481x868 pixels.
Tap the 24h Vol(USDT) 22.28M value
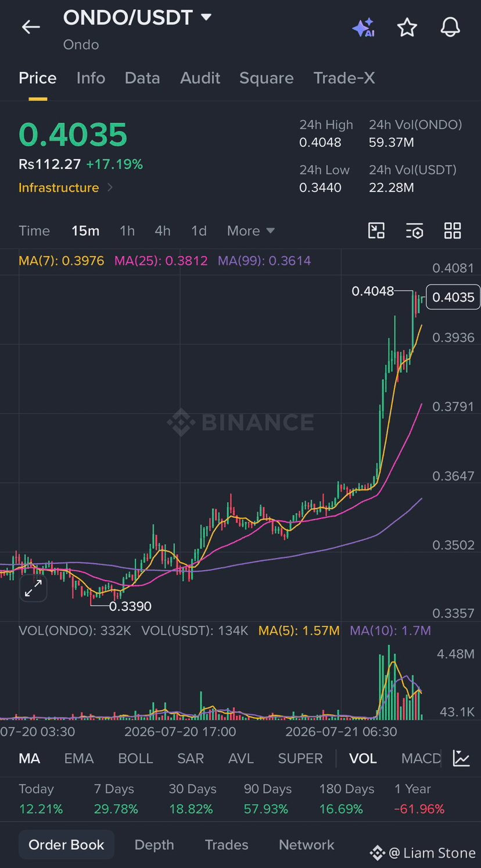coord(392,188)
